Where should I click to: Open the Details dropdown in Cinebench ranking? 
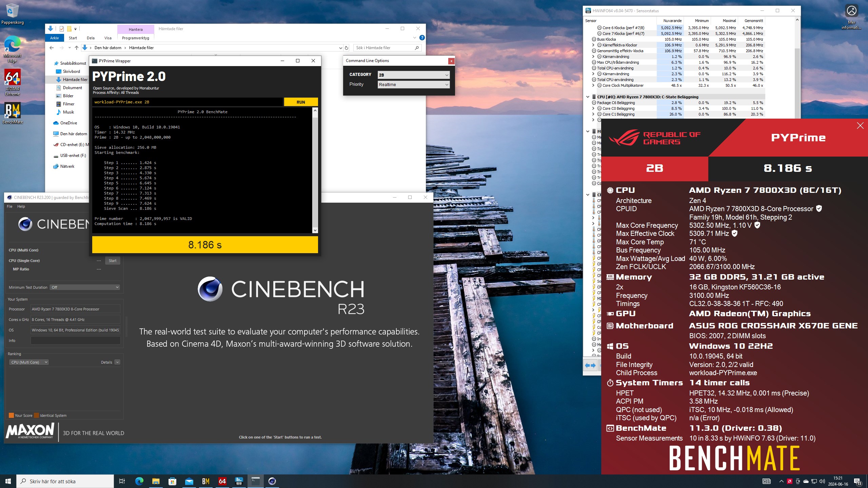point(117,362)
